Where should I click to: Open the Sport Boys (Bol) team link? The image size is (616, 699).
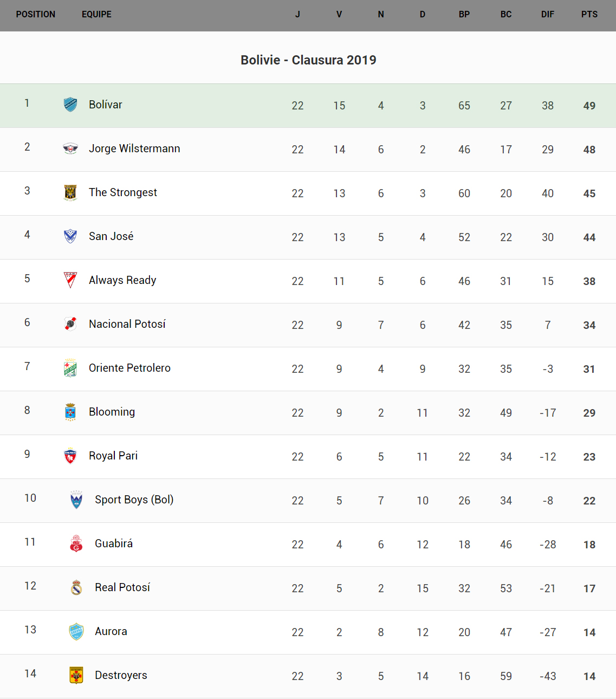[134, 500]
